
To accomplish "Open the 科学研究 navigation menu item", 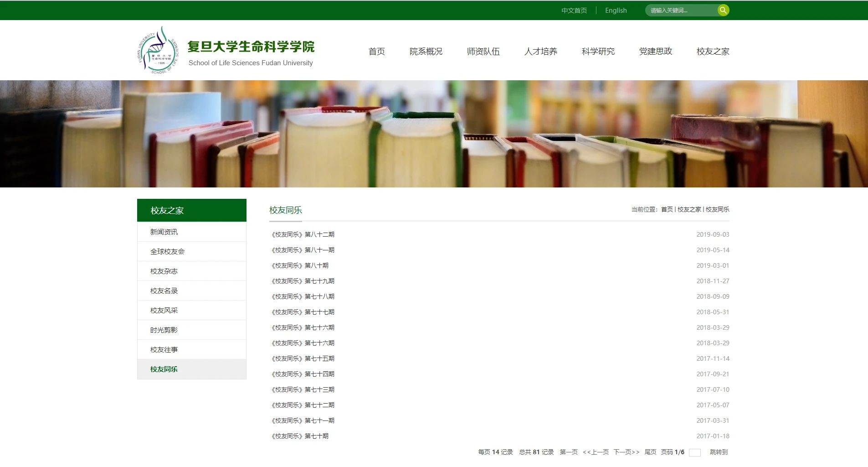I will [x=598, y=52].
